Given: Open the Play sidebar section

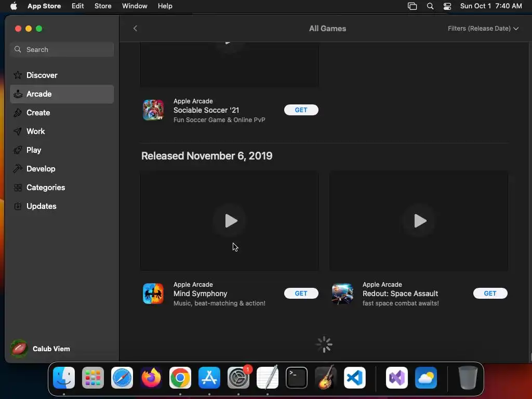Looking at the screenshot, I should click(62, 150).
